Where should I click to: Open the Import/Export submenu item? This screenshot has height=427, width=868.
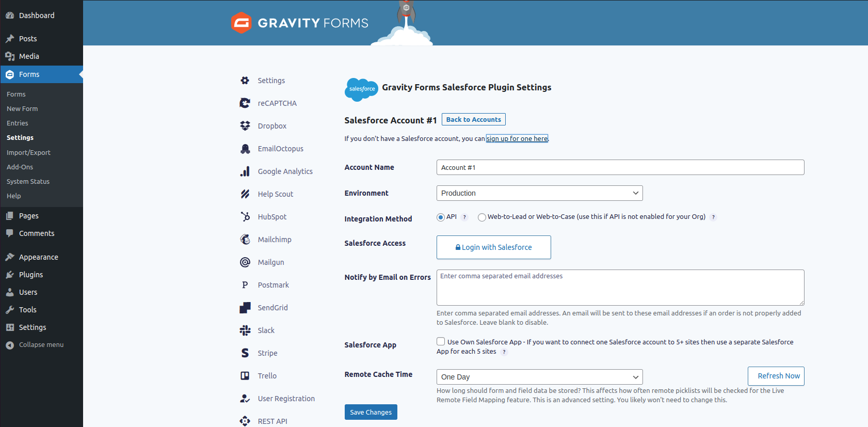click(x=28, y=153)
